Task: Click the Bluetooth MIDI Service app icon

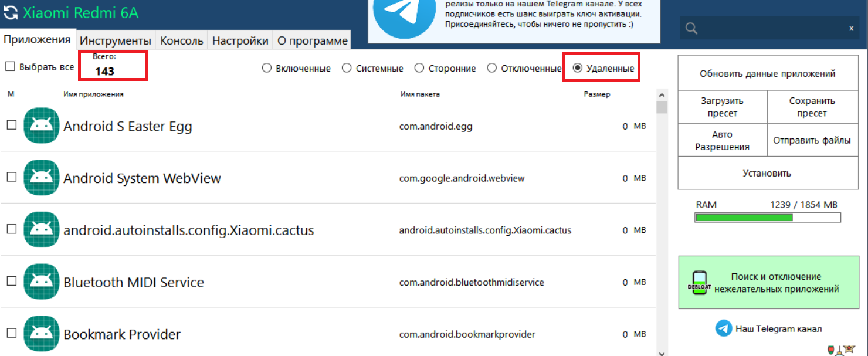Action: point(42,282)
